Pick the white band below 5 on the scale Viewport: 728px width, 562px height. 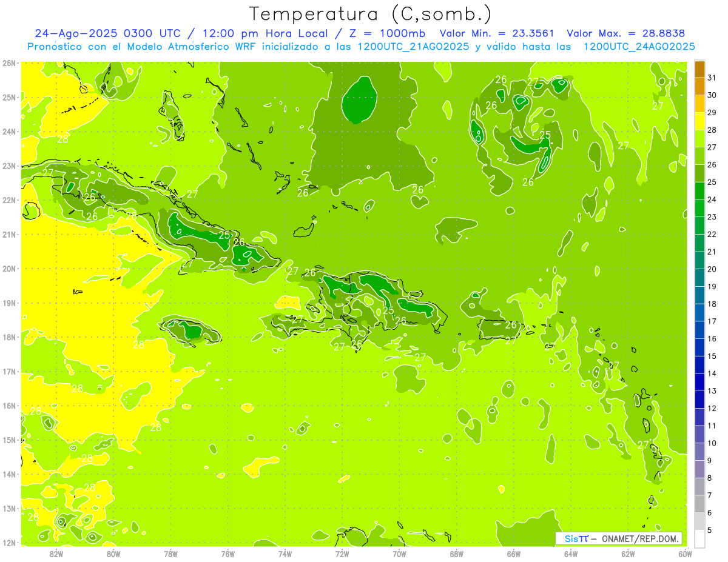click(x=699, y=538)
